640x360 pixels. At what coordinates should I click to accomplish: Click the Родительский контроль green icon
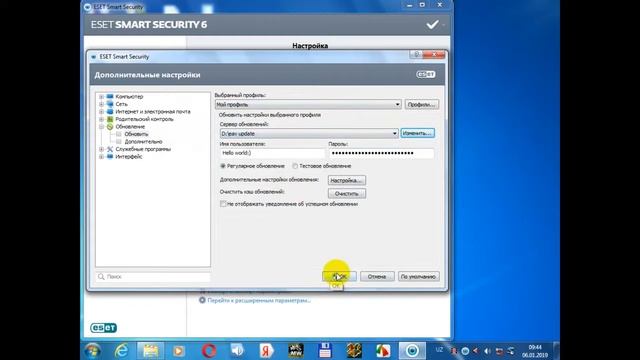point(110,119)
